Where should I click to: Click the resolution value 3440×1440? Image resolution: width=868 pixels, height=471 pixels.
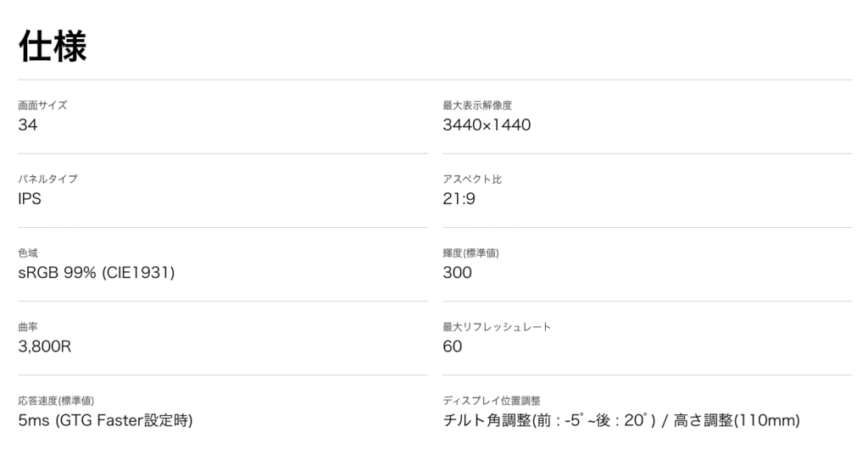(x=487, y=125)
